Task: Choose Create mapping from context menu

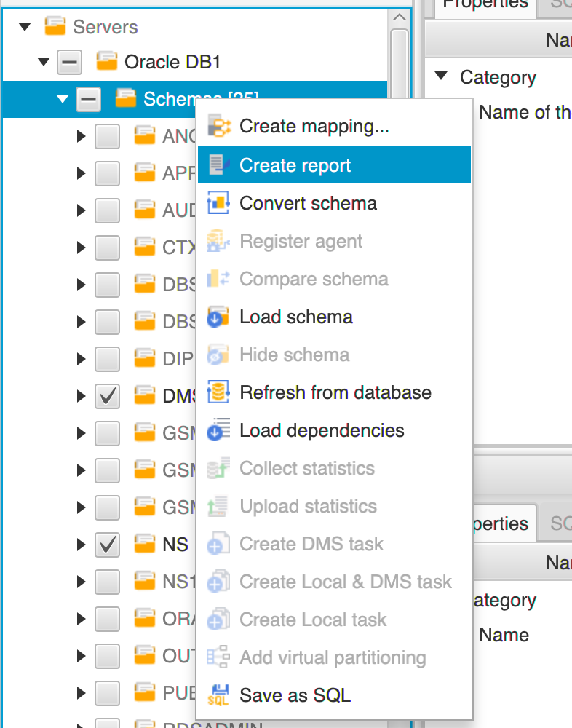Action: point(334,126)
